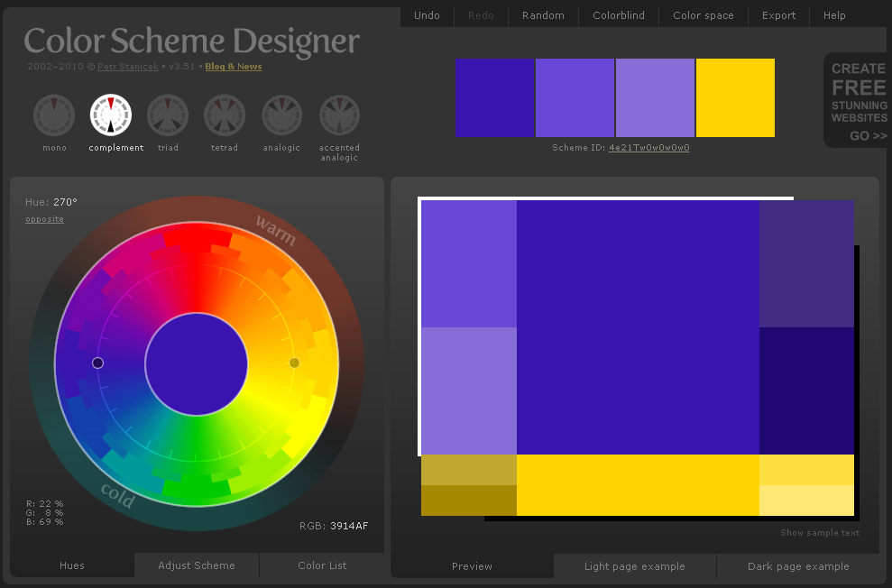This screenshot has height=588, width=892.
Task: Click Show sample text
Action: coord(820,532)
